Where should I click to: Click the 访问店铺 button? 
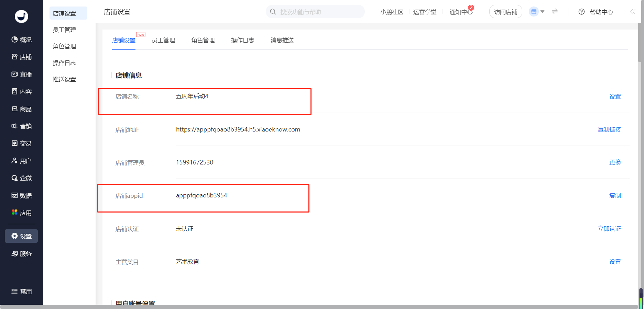click(x=505, y=12)
